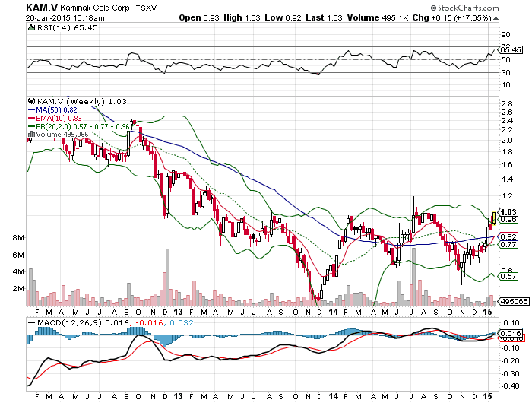Click the 65.45 value tag on RSI axis
This screenshot has height=403, width=532.
pyautogui.click(x=511, y=50)
